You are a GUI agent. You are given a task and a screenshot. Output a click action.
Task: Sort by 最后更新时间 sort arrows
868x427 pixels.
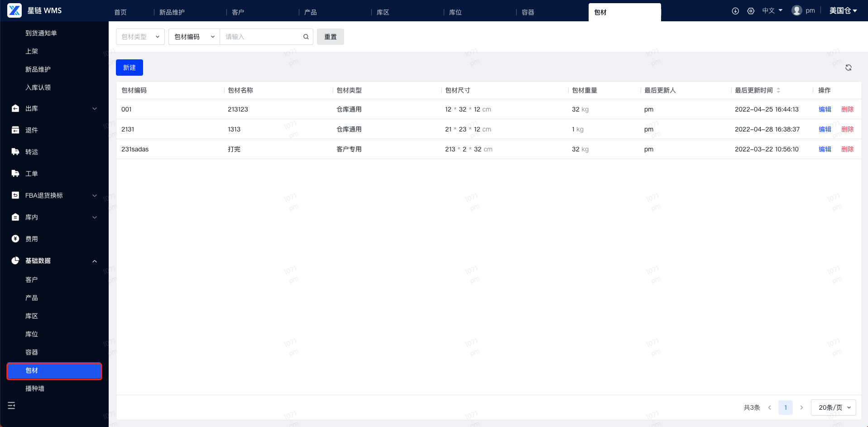[778, 90]
